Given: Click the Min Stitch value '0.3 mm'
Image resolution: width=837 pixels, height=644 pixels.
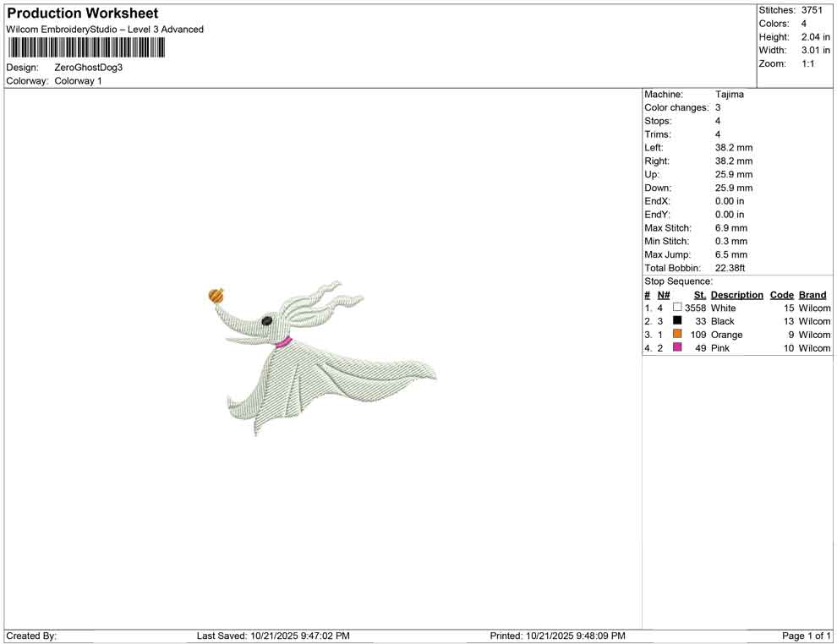Looking at the screenshot, I should tap(731, 241).
